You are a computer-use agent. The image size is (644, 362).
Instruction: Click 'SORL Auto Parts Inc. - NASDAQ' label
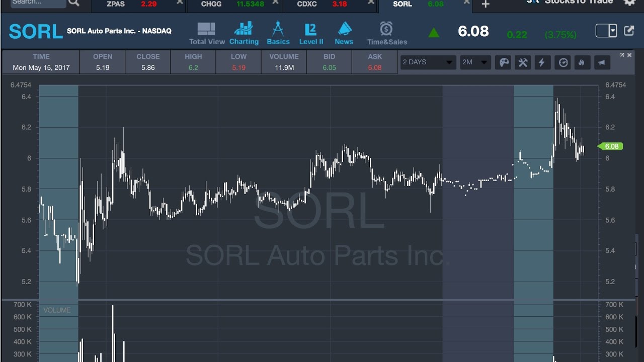(119, 31)
